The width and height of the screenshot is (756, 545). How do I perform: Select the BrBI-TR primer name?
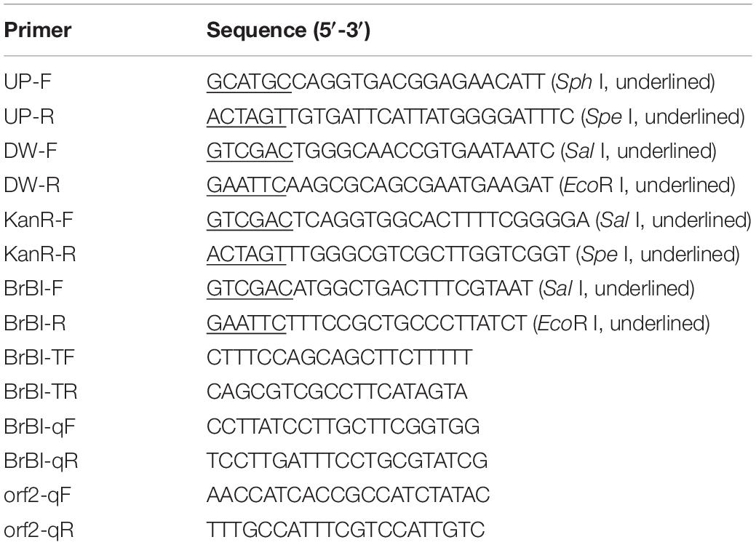(41, 391)
